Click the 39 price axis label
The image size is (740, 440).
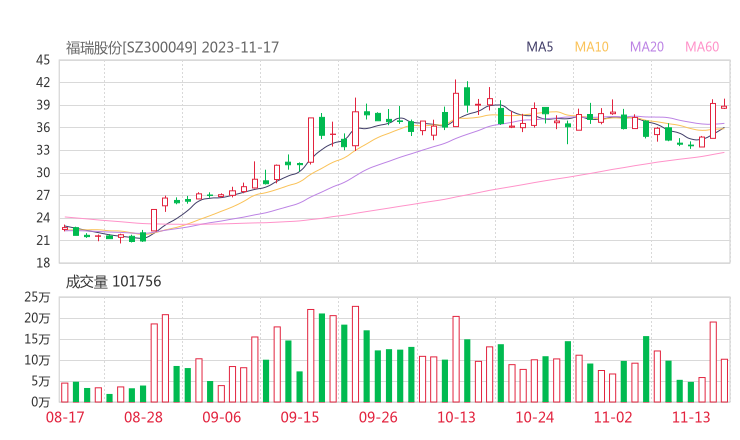43,105
